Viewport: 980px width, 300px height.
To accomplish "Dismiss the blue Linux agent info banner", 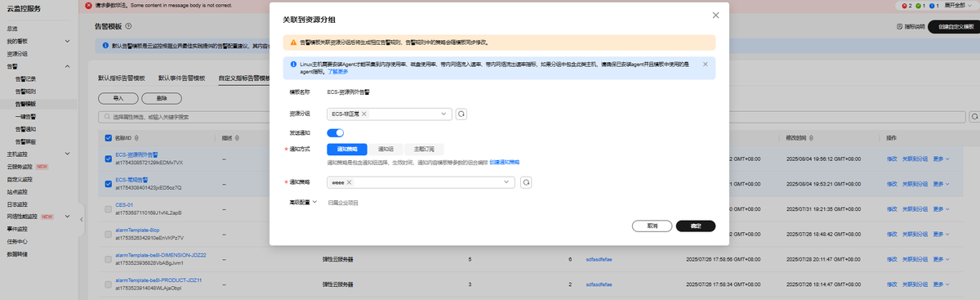I will (x=706, y=63).
